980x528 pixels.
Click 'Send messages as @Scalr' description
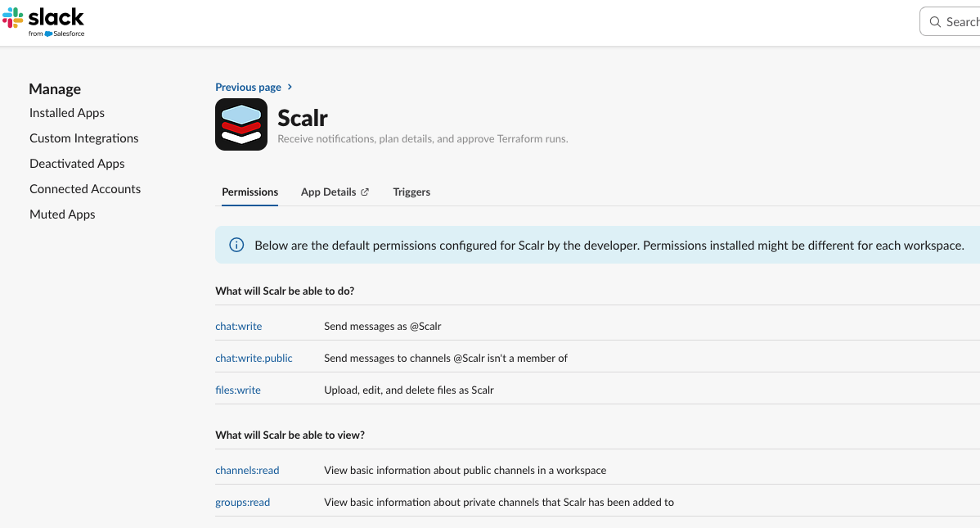[x=383, y=326]
